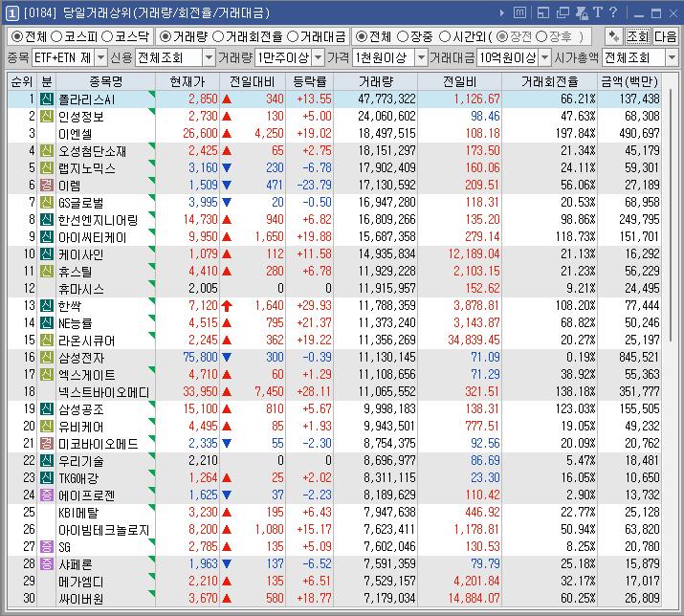The width and height of the screenshot is (684, 616).
Task: Click the 신 badge for GS글로벌
Action: 47,203
